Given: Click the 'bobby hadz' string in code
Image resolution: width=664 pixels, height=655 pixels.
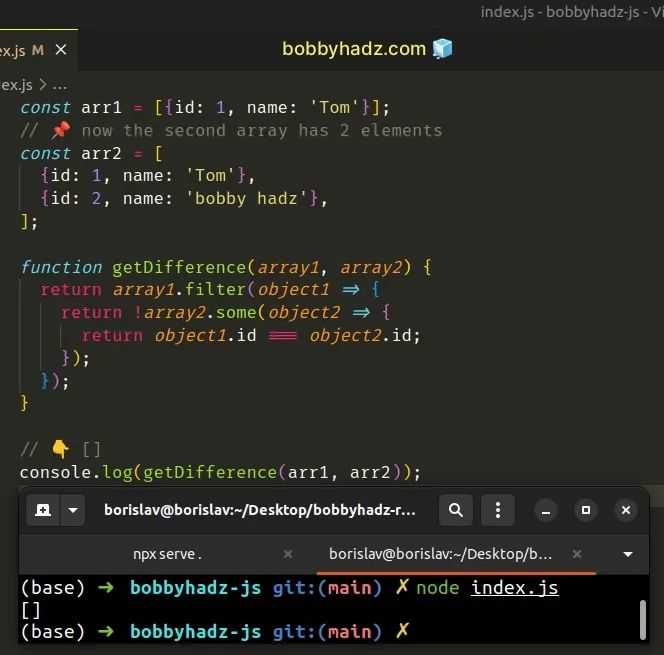Looking at the screenshot, I should click(246, 199).
